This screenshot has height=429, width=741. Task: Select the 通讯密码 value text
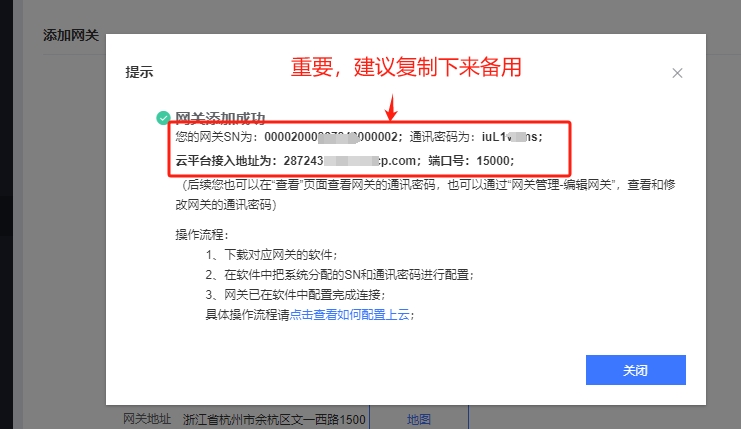click(509, 137)
